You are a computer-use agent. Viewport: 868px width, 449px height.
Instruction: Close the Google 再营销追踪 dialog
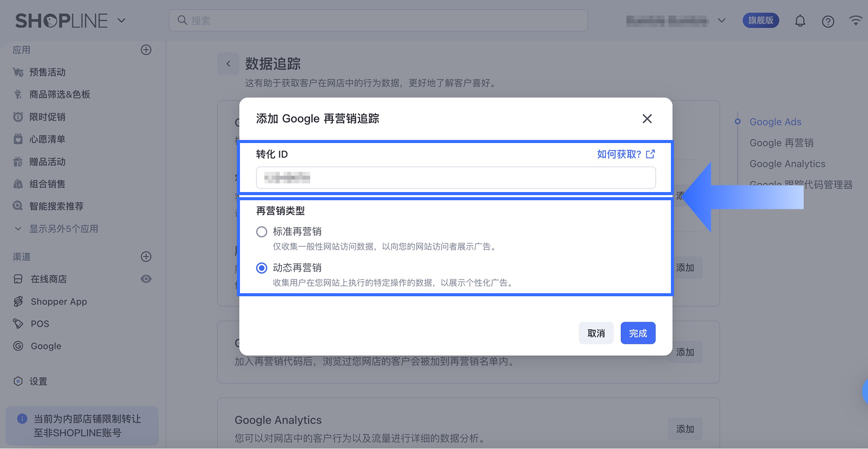[647, 119]
